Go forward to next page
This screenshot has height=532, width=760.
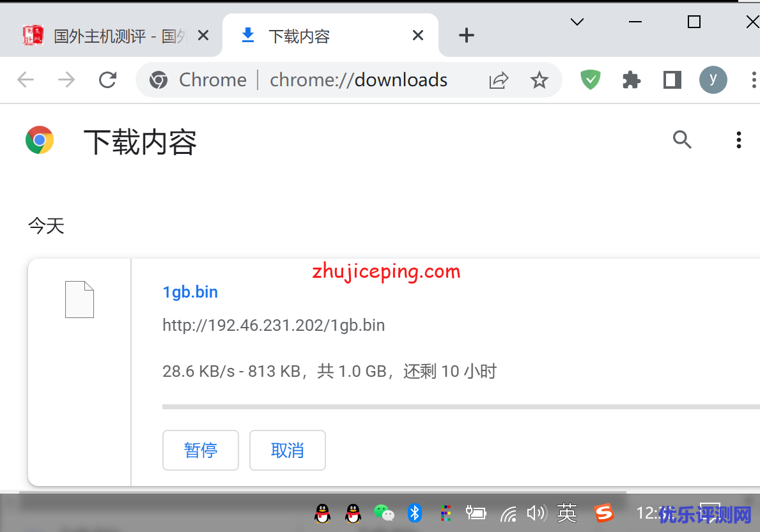pyautogui.click(x=66, y=80)
